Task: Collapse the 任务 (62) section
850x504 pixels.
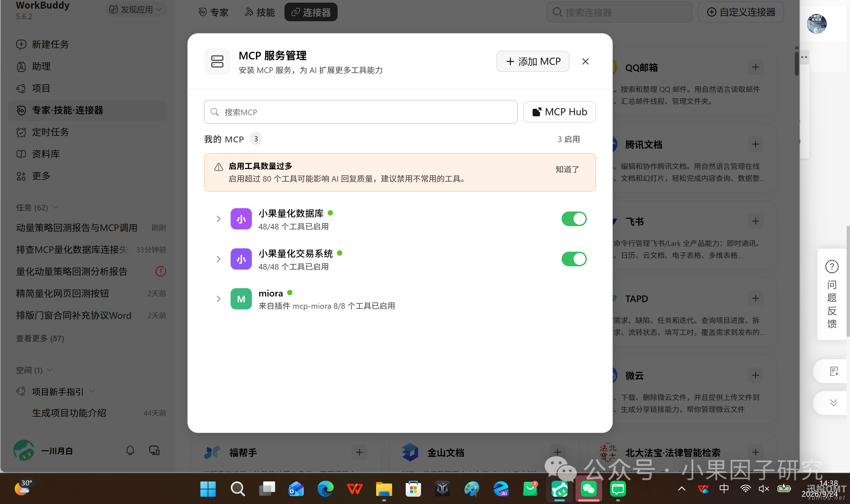Action: [x=56, y=208]
